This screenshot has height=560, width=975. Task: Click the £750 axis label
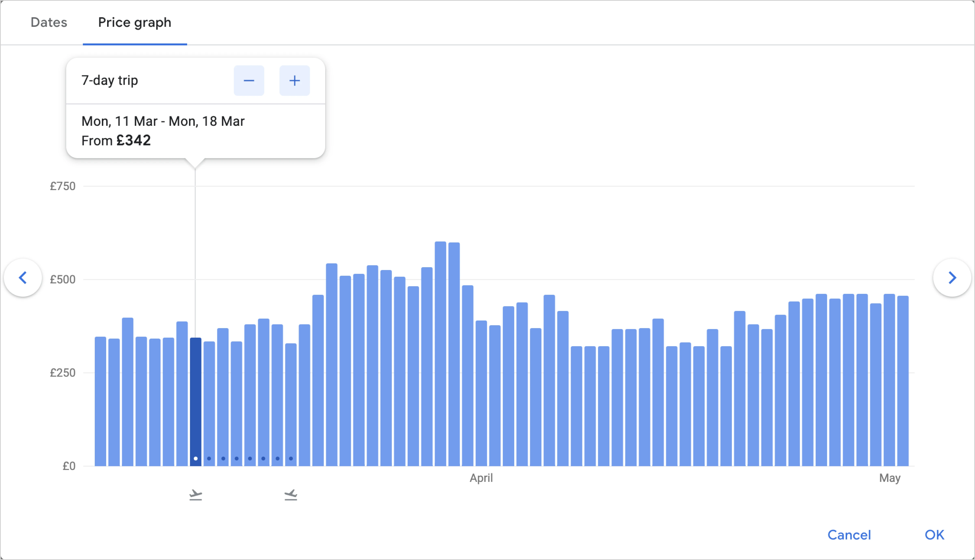point(63,186)
